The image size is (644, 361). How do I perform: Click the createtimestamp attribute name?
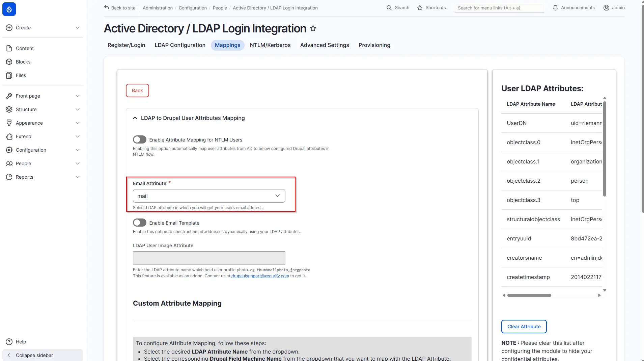pos(528,277)
